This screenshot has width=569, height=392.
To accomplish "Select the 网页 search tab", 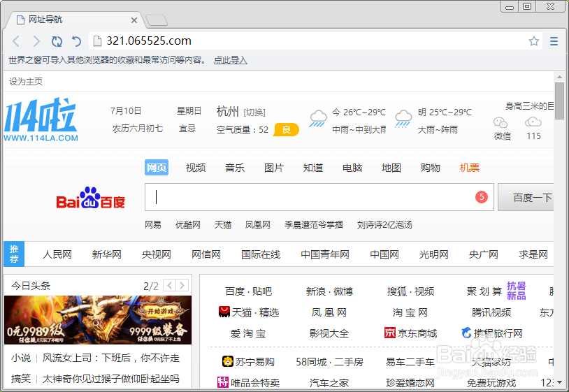I will pos(157,168).
